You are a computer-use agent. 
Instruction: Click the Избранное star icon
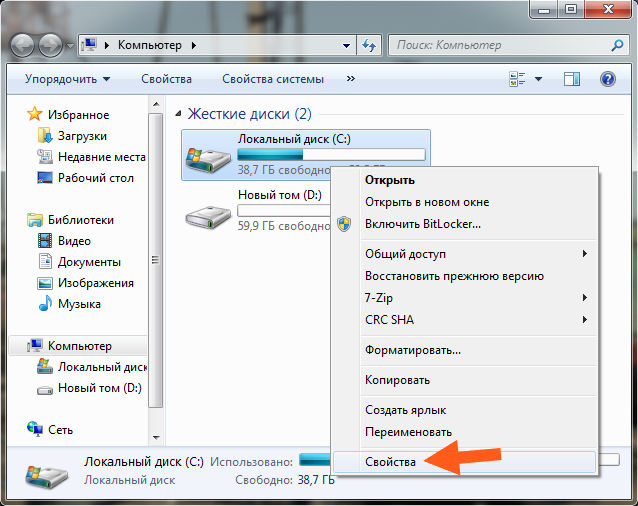(35, 114)
